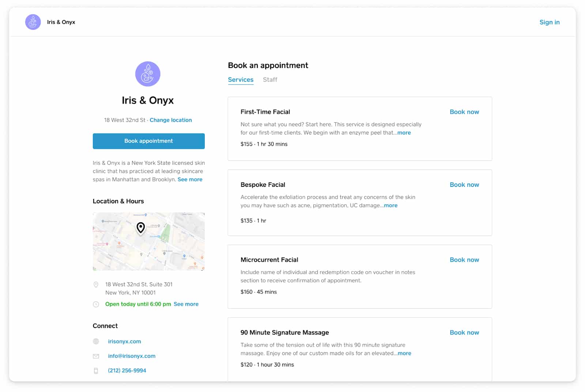
Task: Click the globe icon beside irisonyx.com
Action: coord(96,341)
